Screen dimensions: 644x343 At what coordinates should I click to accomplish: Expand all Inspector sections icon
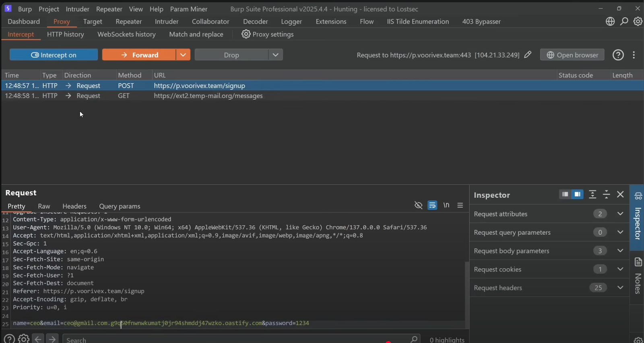(592, 194)
